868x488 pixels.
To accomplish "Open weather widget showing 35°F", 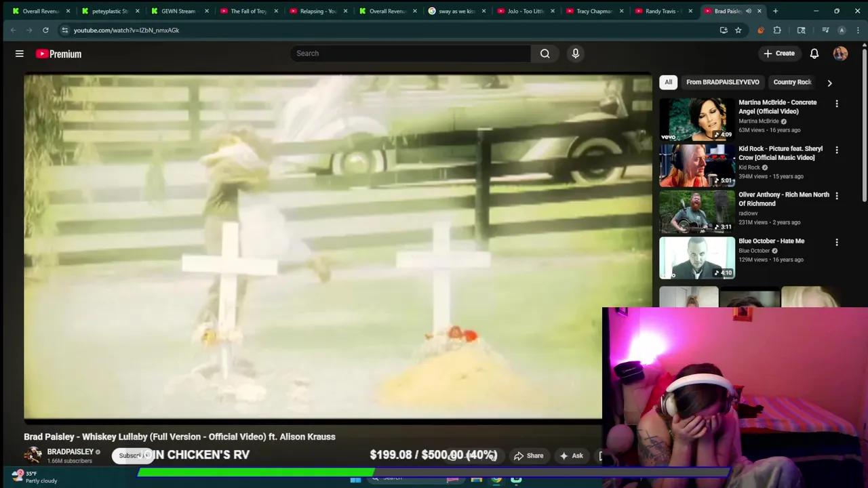I will point(34,477).
